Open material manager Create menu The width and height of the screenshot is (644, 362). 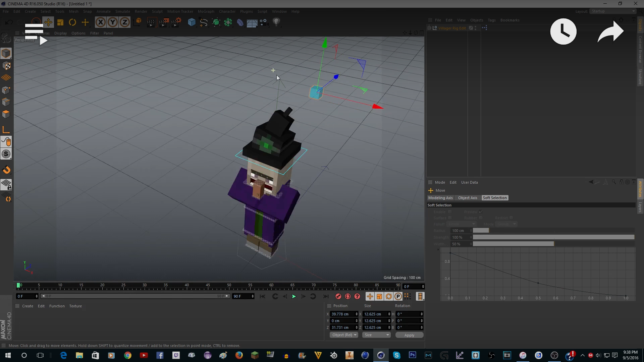(x=28, y=306)
